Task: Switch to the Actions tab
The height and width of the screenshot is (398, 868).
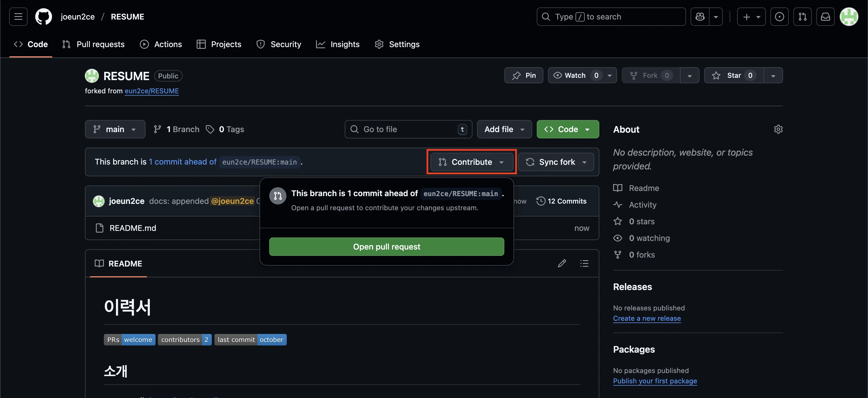Action: tap(161, 44)
